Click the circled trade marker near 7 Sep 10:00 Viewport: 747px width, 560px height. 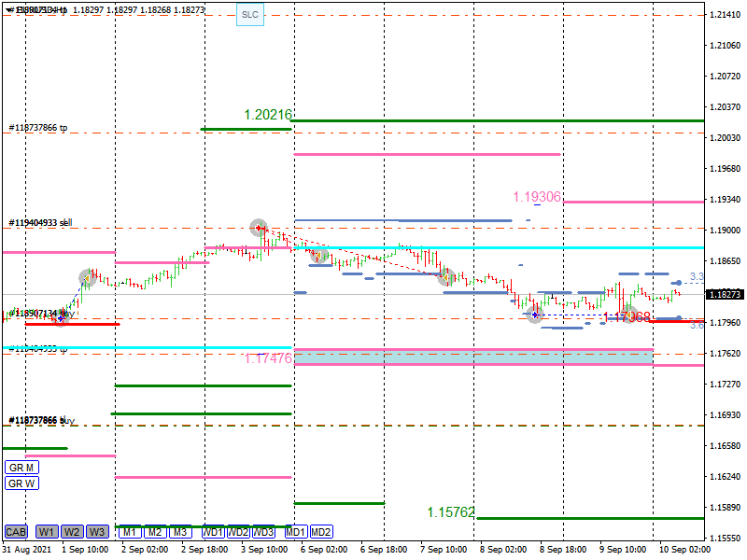point(446,276)
